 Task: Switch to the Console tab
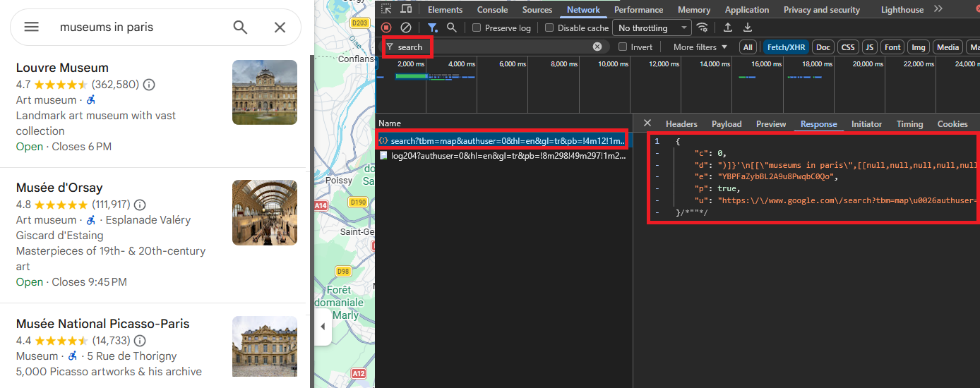(x=493, y=10)
